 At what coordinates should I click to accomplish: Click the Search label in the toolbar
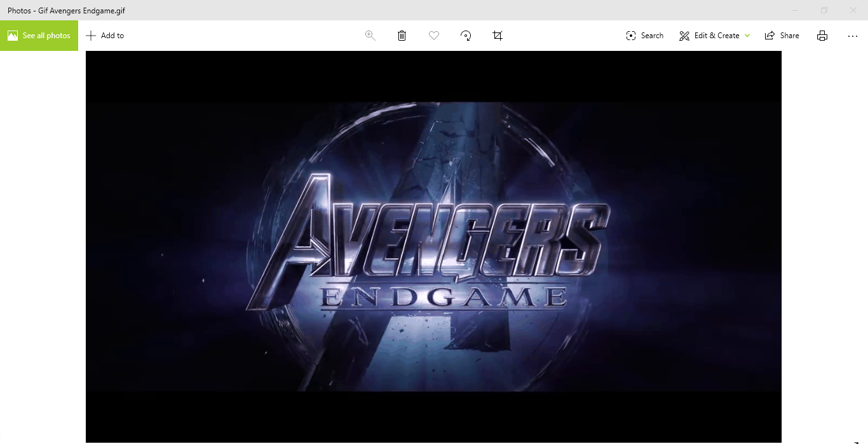click(x=653, y=36)
